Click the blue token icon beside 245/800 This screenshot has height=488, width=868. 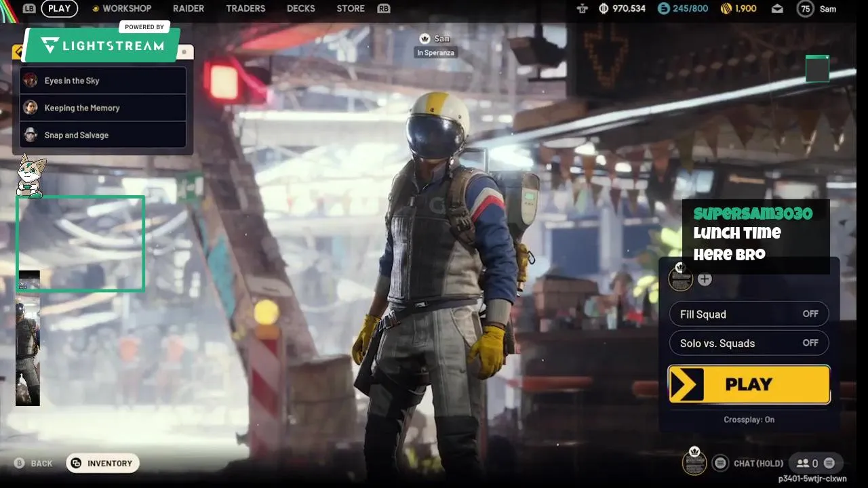point(663,9)
